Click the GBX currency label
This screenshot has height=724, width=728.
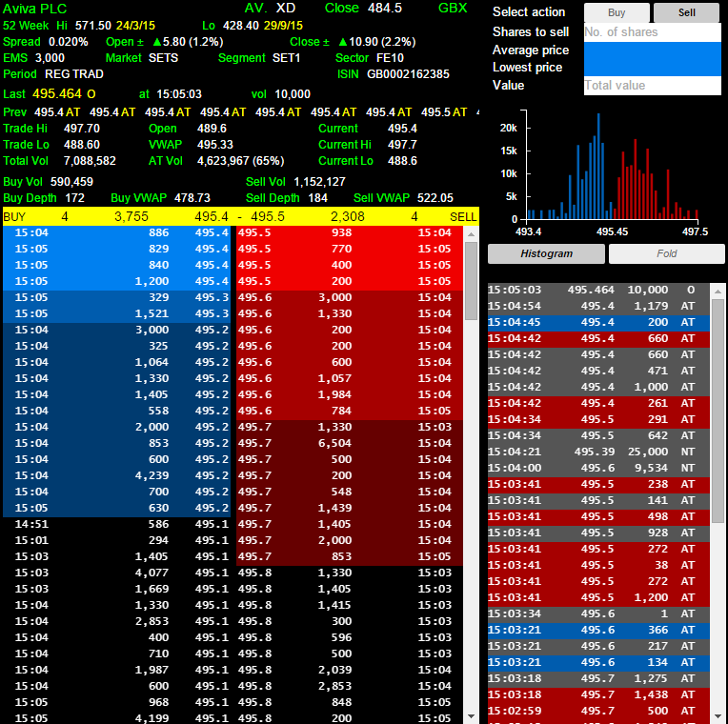tap(453, 9)
